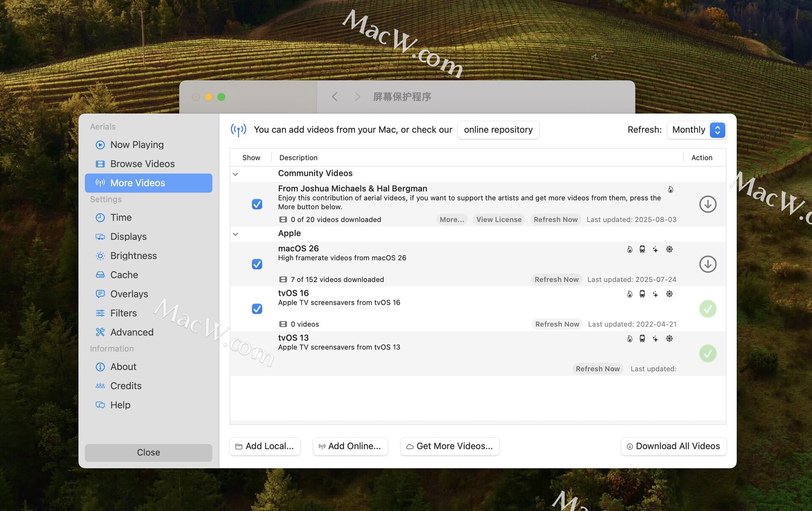812x511 pixels.
Task: Click the Action column header
Action: 702,158
